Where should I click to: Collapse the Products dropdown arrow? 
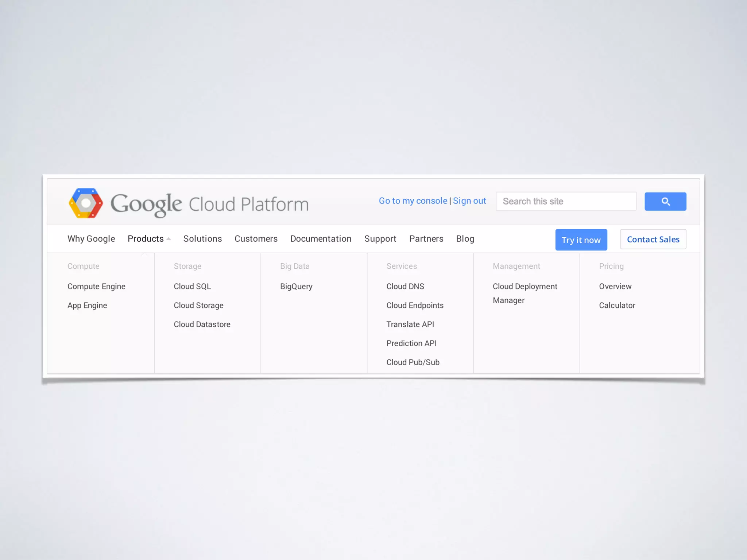point(169,239)
